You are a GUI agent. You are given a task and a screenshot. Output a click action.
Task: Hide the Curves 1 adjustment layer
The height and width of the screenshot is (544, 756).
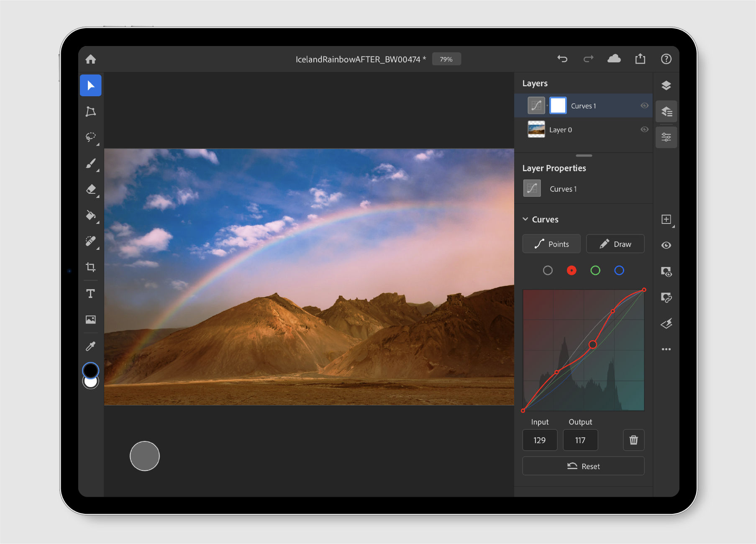click(x=644, y=105)
